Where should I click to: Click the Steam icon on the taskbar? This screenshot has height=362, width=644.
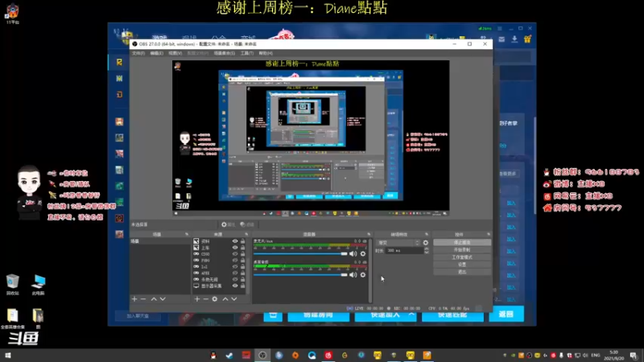click(x=229, y=356)
